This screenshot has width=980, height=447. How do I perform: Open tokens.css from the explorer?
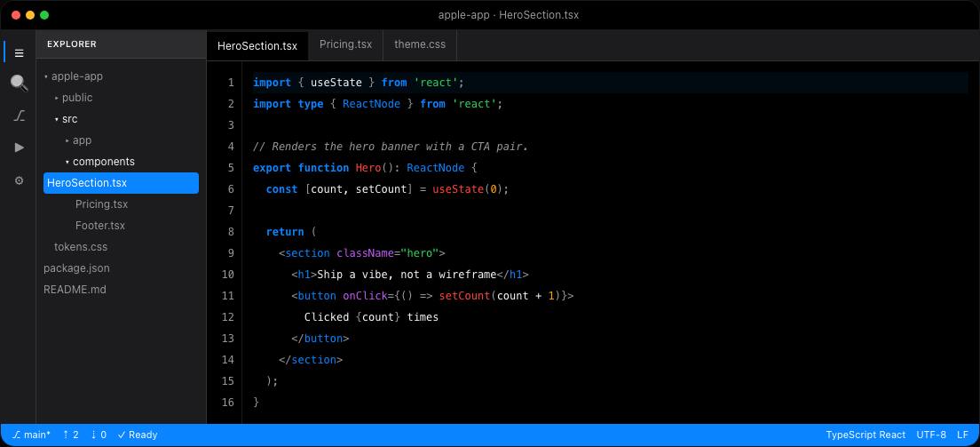pos(122,247)
